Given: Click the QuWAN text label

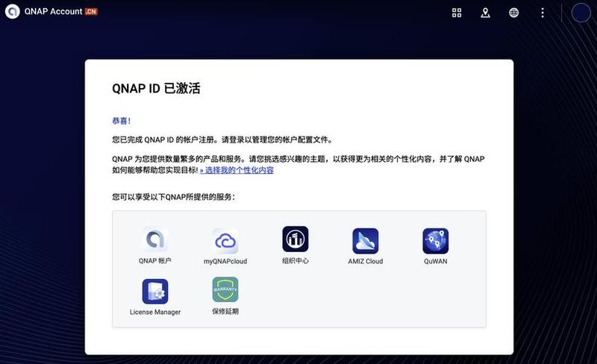Looking at the screenshot, I should (x=436, y=261).
